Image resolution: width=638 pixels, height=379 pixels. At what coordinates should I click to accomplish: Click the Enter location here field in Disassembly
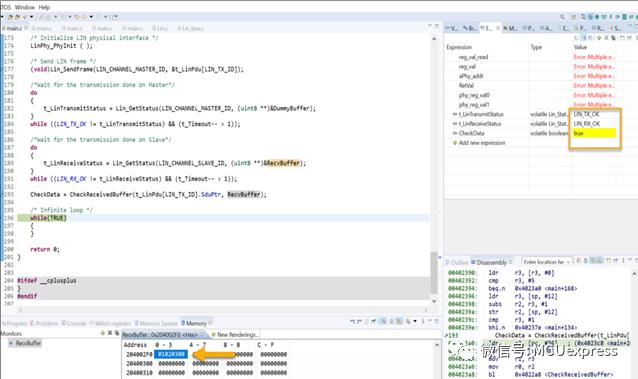(544, 262)
